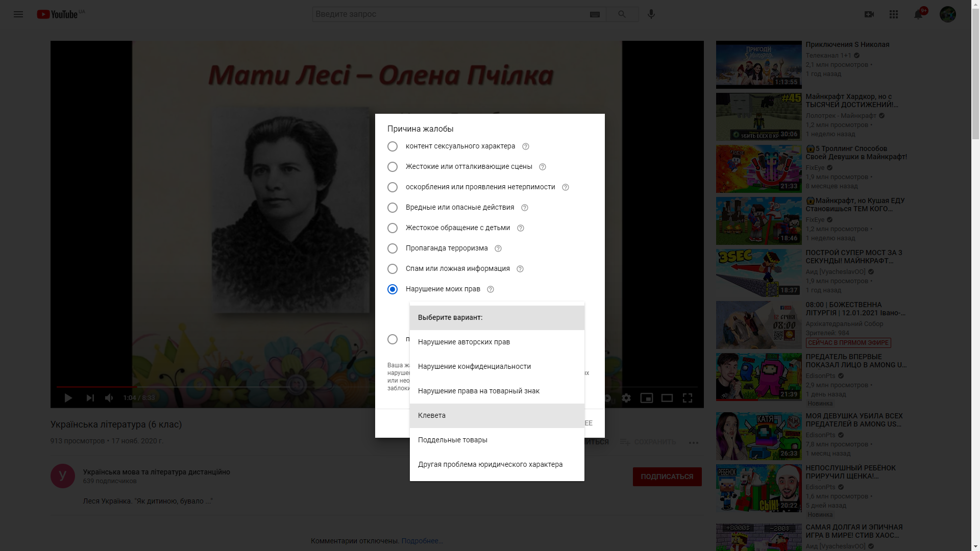Choose 'Нарушение конфиденциальности' option
The image size is (980, 551).
point(497,367)
